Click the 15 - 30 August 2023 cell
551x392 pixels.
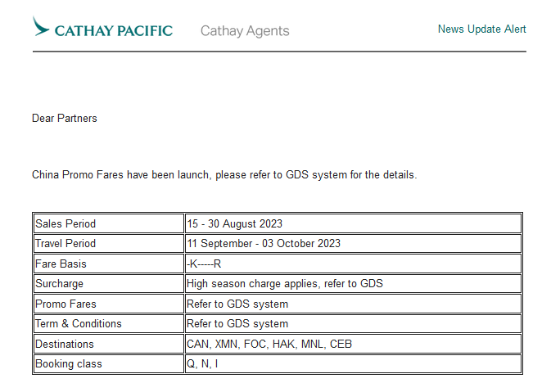(x=353, y=223)
